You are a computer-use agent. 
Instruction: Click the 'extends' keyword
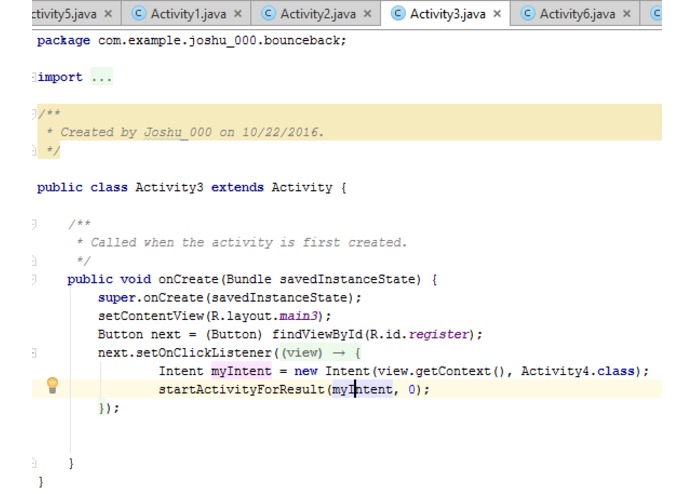pos(237,187)
